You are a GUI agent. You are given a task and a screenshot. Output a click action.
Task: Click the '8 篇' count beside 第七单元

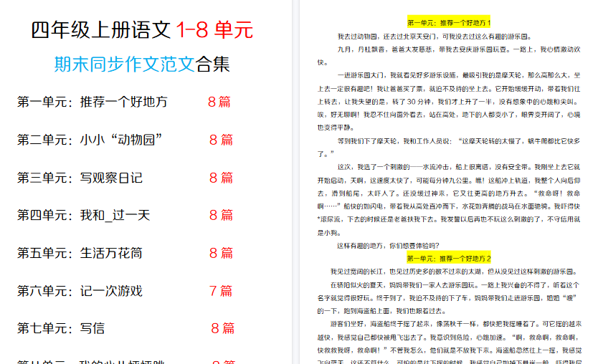223,328
